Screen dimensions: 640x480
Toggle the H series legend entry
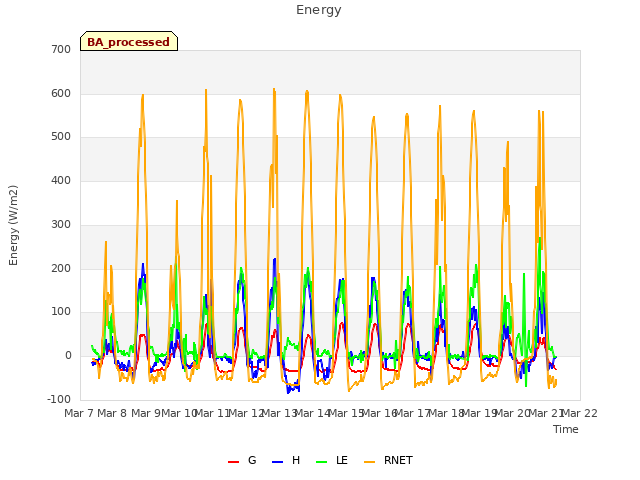coord(287,460)
